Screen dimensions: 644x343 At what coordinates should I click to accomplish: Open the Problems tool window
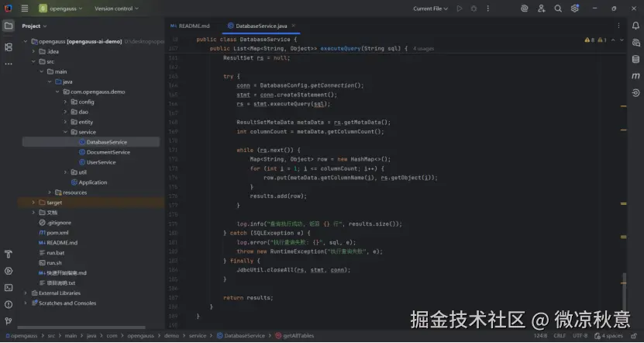(x=9, y=304)
